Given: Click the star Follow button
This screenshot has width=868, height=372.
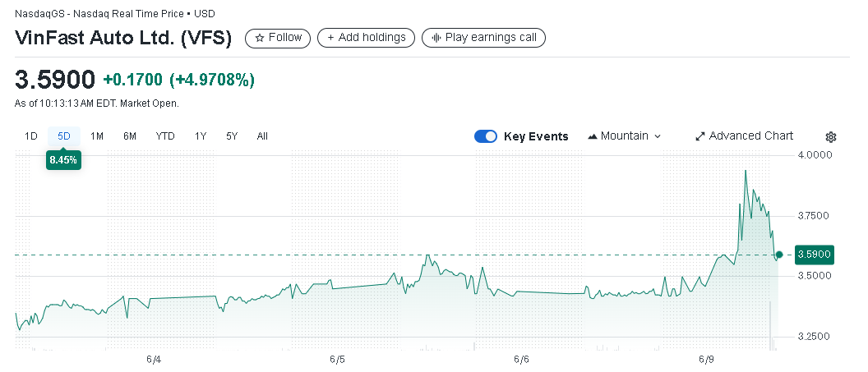Looking at the screenshot, I should pos(278,38).
